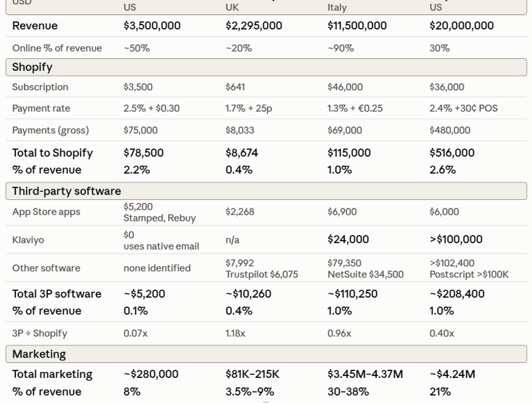Click the uses native email note
The image size is (532, 403).
161,247
